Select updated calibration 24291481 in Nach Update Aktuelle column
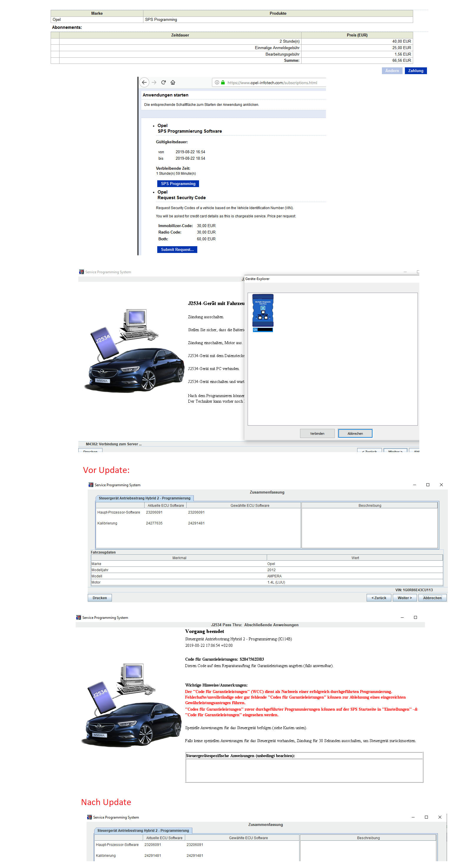 tap(153, 856)
